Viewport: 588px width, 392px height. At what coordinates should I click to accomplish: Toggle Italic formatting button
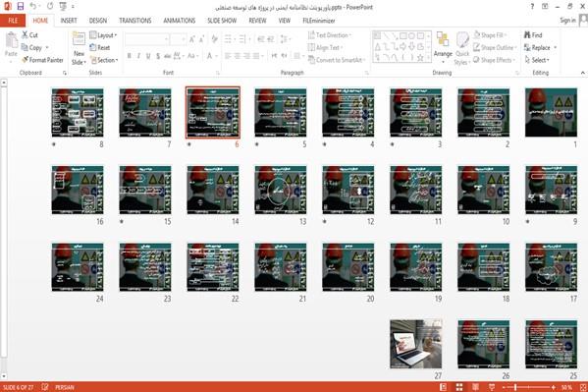pyautogui.click(x=138, y=56)
